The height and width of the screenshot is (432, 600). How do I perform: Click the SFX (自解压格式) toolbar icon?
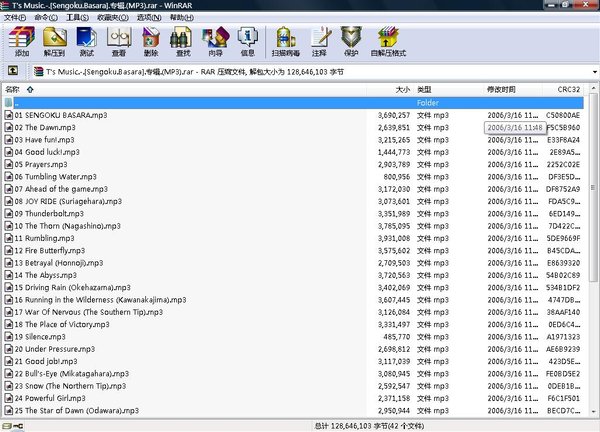(x=388, y=42)
